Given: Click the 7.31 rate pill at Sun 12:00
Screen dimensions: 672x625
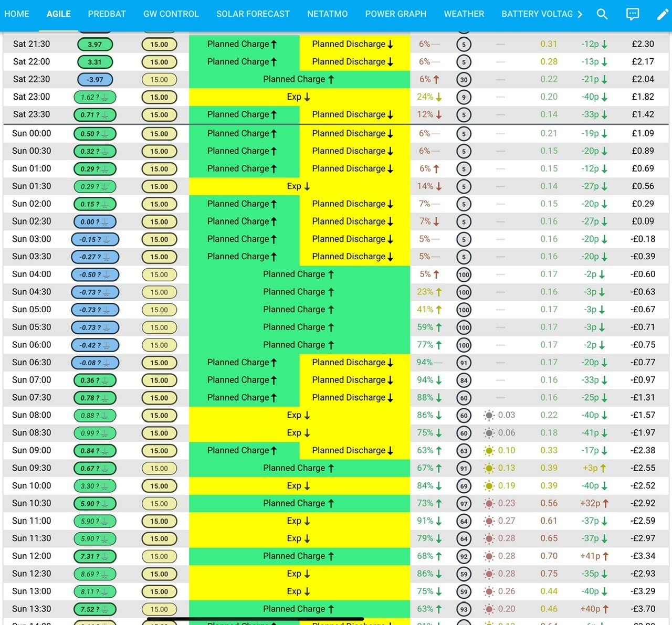Looking at the screenshot, I should pos(95,556).
